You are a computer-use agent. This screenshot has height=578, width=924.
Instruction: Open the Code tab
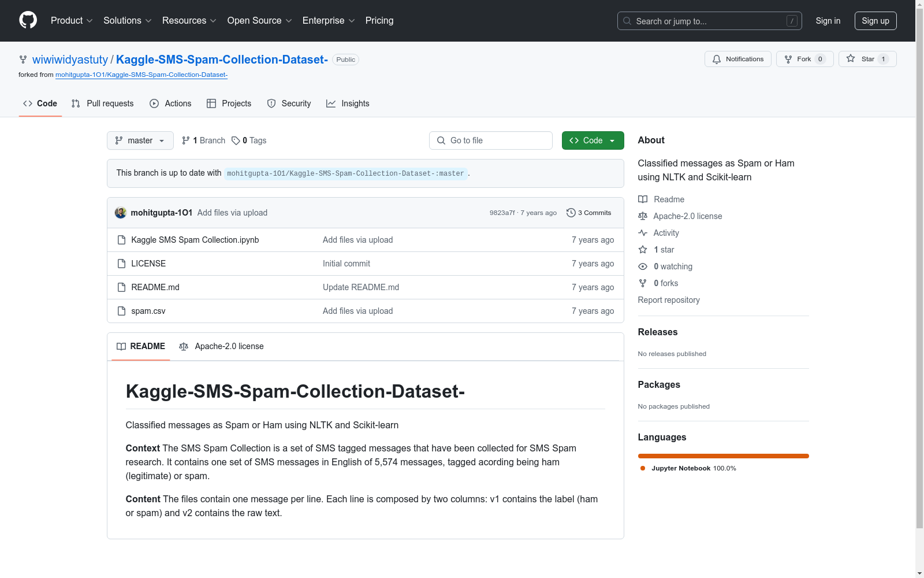pos(40,103)
